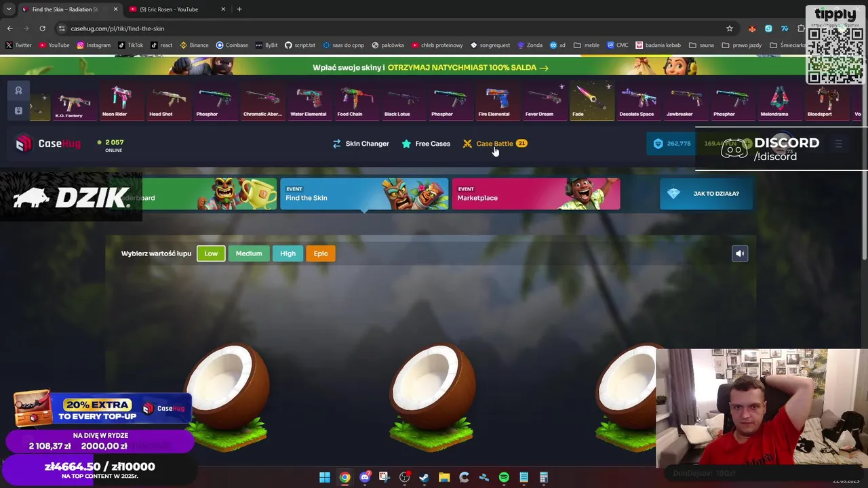
Task: Open the Fade knife skin drop
Action: tap(591, 100)
